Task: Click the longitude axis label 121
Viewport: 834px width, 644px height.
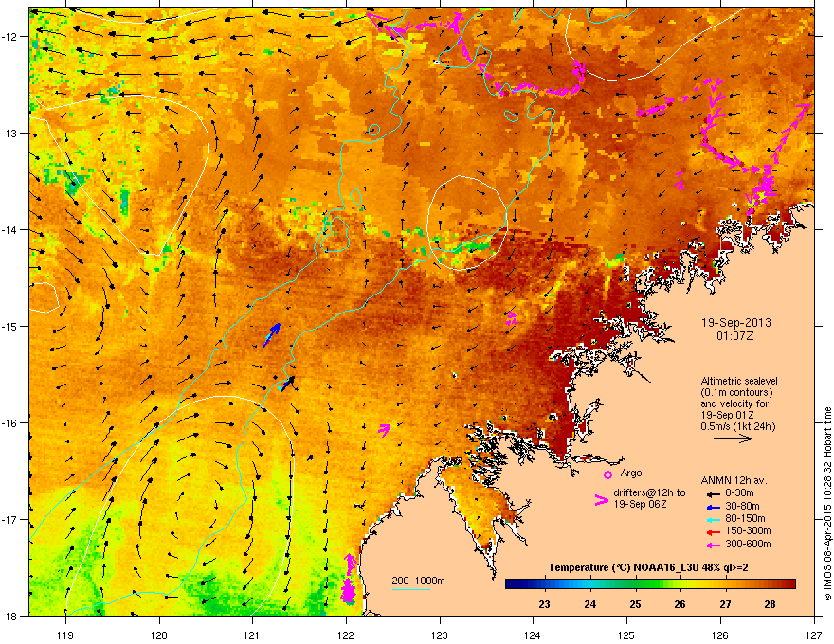Action: (252, 635)
